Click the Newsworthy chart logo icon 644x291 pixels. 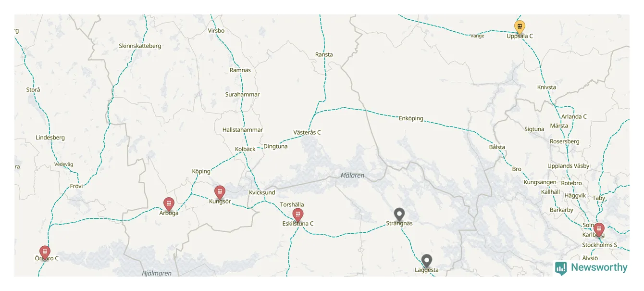tap(560, 268)
